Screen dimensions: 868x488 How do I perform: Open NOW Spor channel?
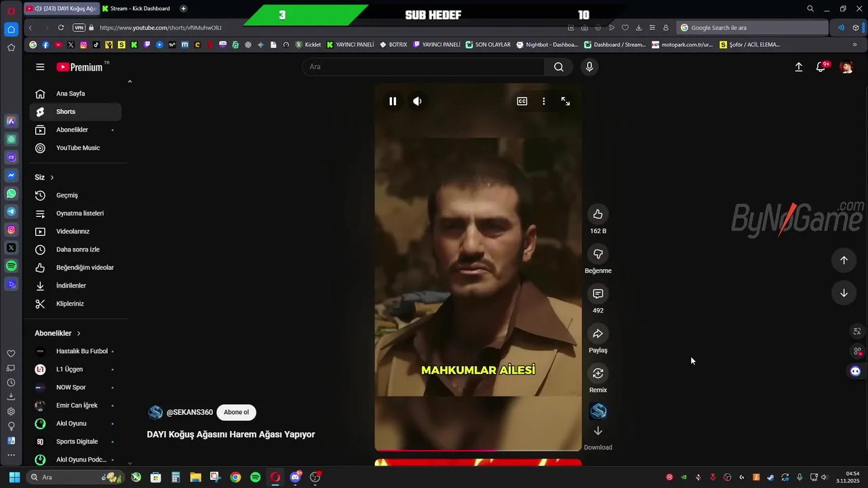[75, 388]
